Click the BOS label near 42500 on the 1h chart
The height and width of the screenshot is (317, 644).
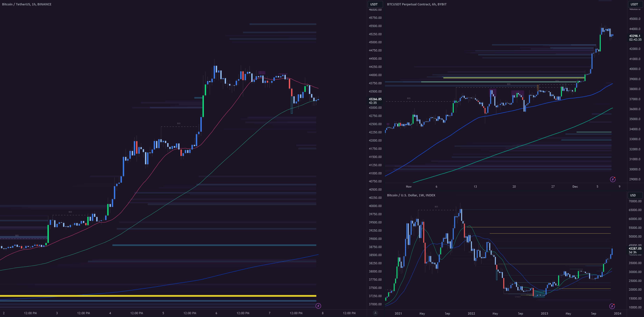[x=179, y=123]
